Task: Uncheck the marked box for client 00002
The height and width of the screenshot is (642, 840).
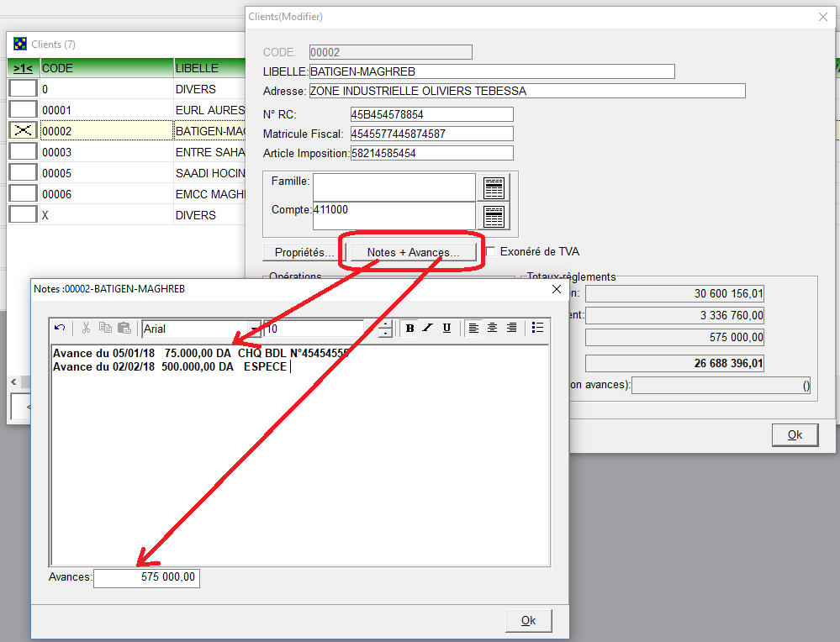Action: tap(23, 131)
